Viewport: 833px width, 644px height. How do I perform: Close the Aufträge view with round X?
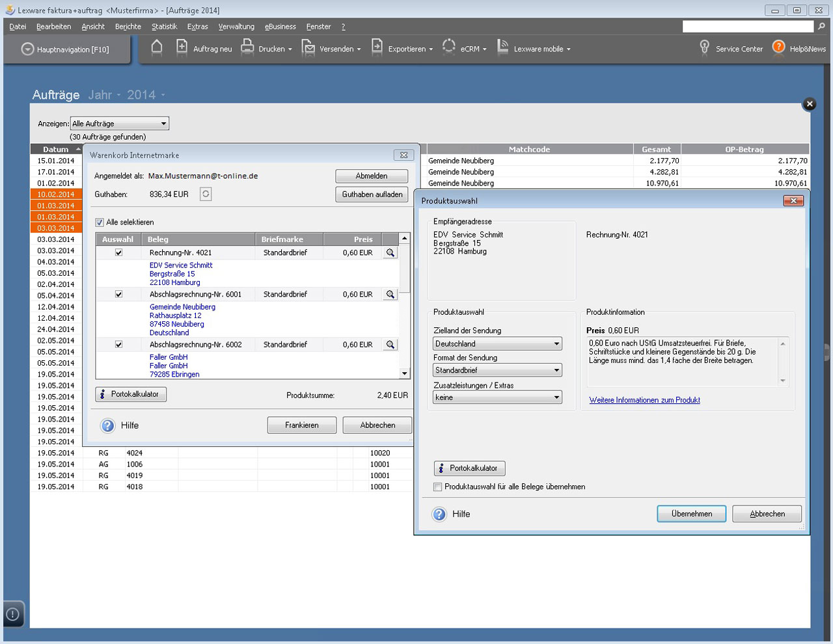pos(809,103)
